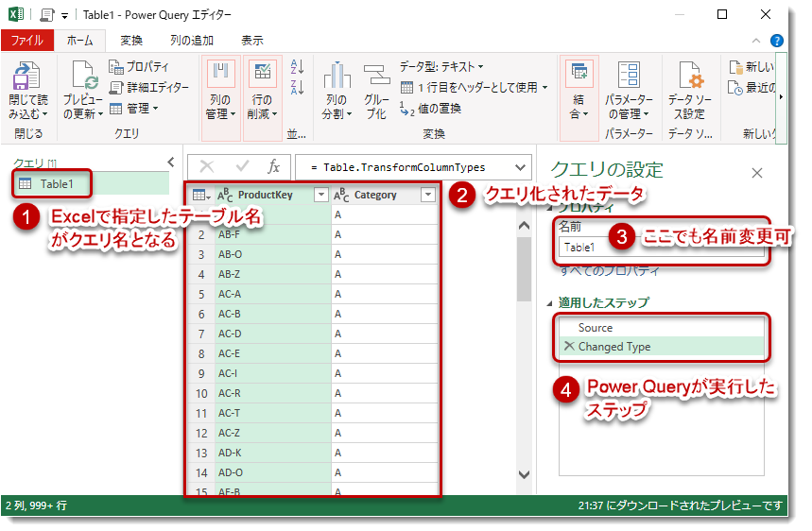Select the Table1 query in the Queries pane
812x531 pixels.
pyautogui.click(x=92, y=183)
